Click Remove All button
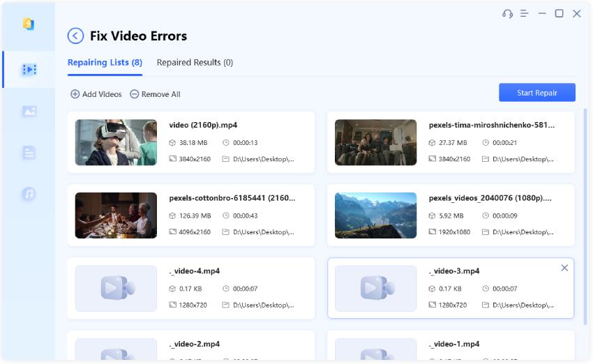The width and height of the screenshot is (593, 364). tap(155, 94)
